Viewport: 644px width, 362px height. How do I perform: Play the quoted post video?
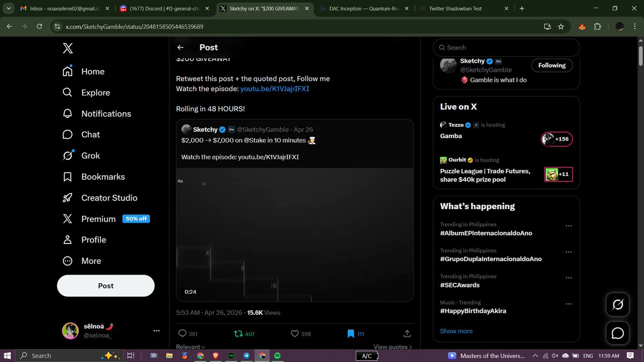pos(295,234)
